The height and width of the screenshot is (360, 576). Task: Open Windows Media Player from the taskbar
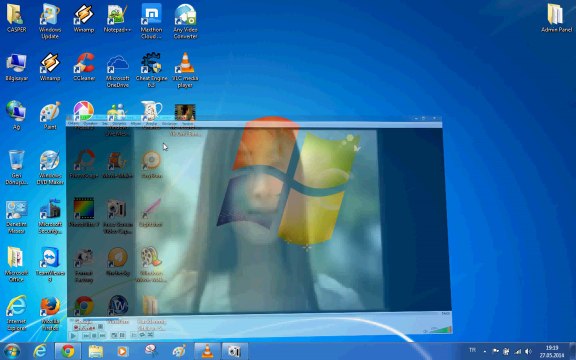pyautogui.click(x=122, y=352)
